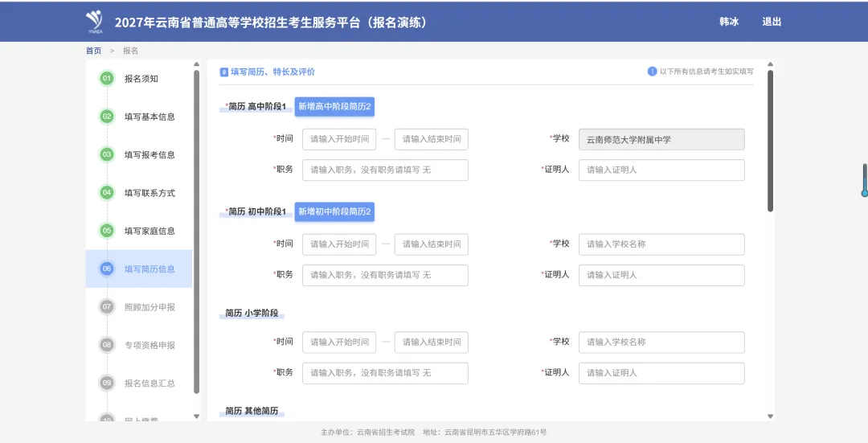Click high school 证明人 input field
Screen dimensions: 868x443
pyautogui.click(x=661, y=170)
